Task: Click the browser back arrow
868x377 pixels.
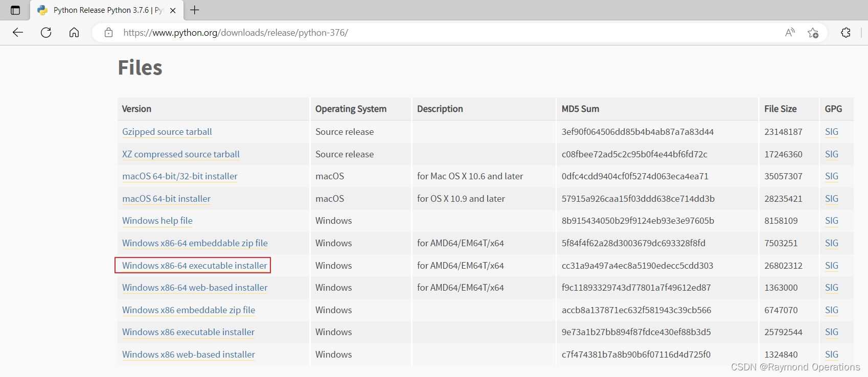Action: coord(18,33)
